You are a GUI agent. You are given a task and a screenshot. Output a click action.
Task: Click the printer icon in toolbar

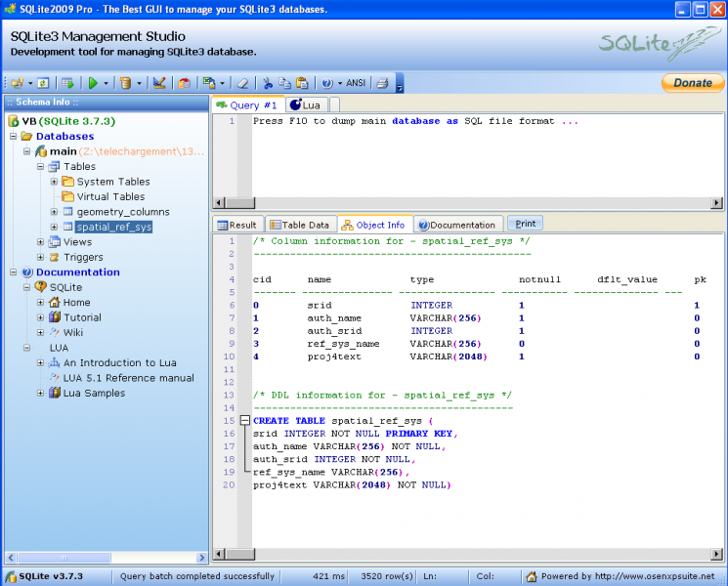click(x=383, y=83)
